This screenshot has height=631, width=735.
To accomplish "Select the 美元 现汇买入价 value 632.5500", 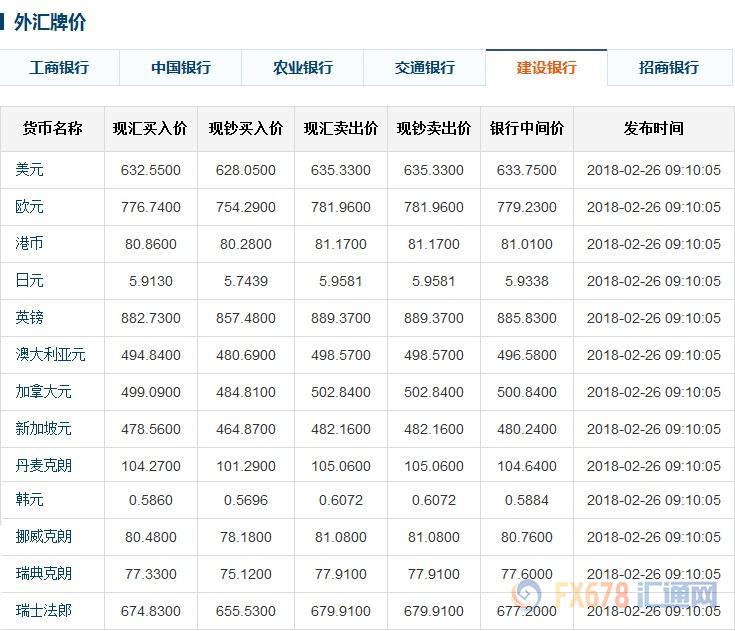I will click(150, 170).
